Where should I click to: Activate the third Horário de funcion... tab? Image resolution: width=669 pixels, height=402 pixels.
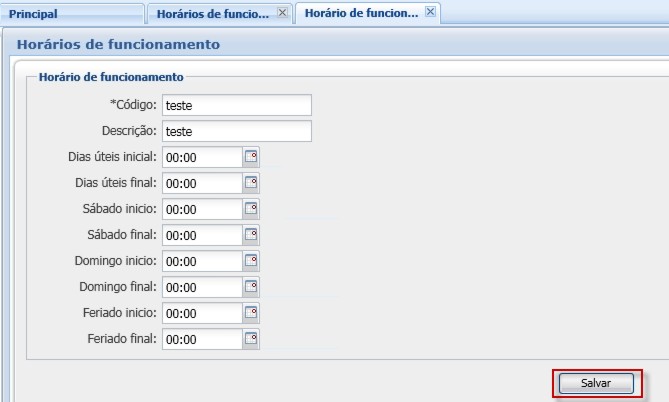(360, 14)
